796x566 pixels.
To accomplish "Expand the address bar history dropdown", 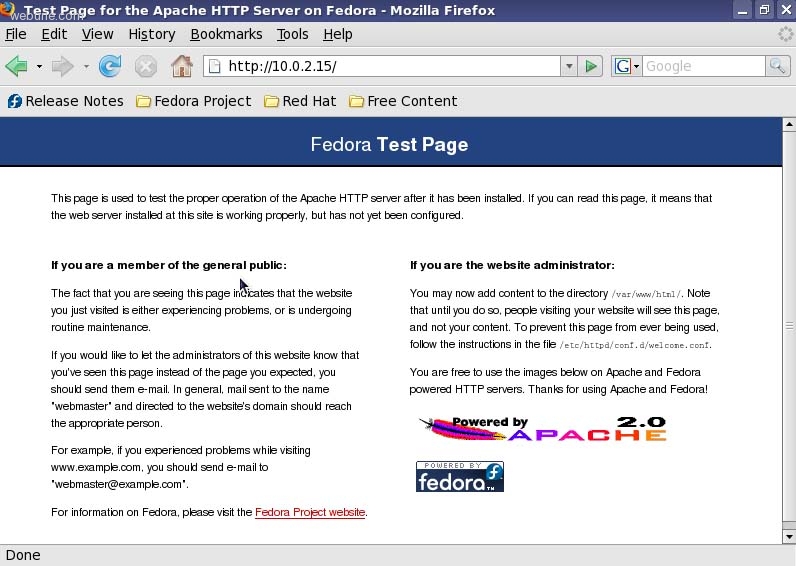I will coord(569,66).
